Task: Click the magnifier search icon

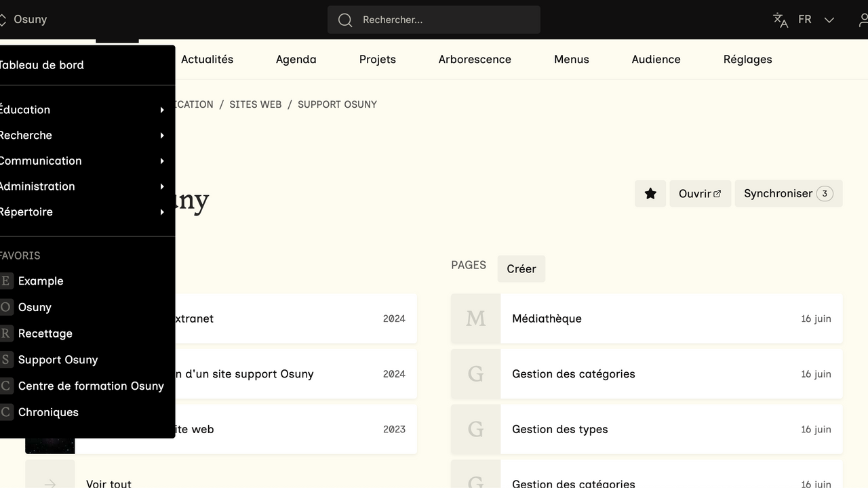Action: point(345,20)
